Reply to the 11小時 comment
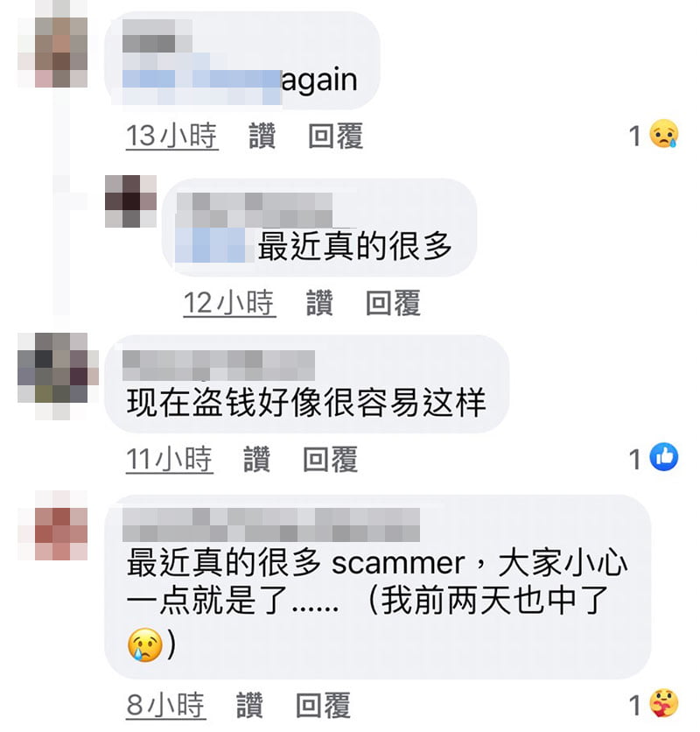Image resolution: width=700 pixels, height=732 pixels. 330,459
